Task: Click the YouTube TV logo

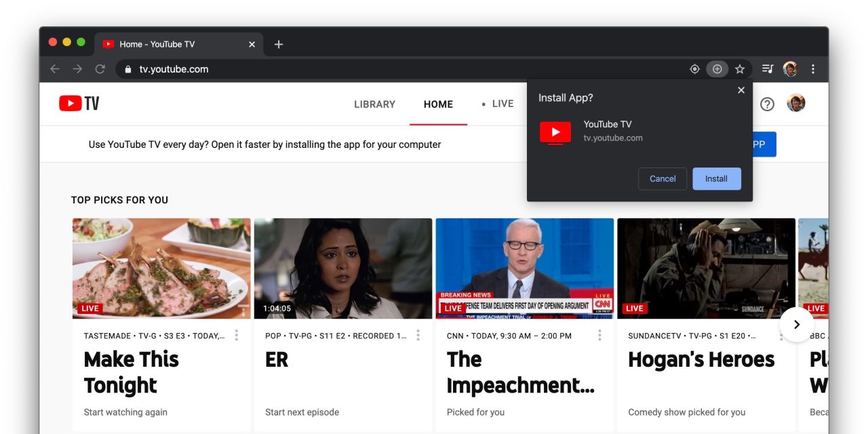Action: pyautogui.click(x=79, y=104)
